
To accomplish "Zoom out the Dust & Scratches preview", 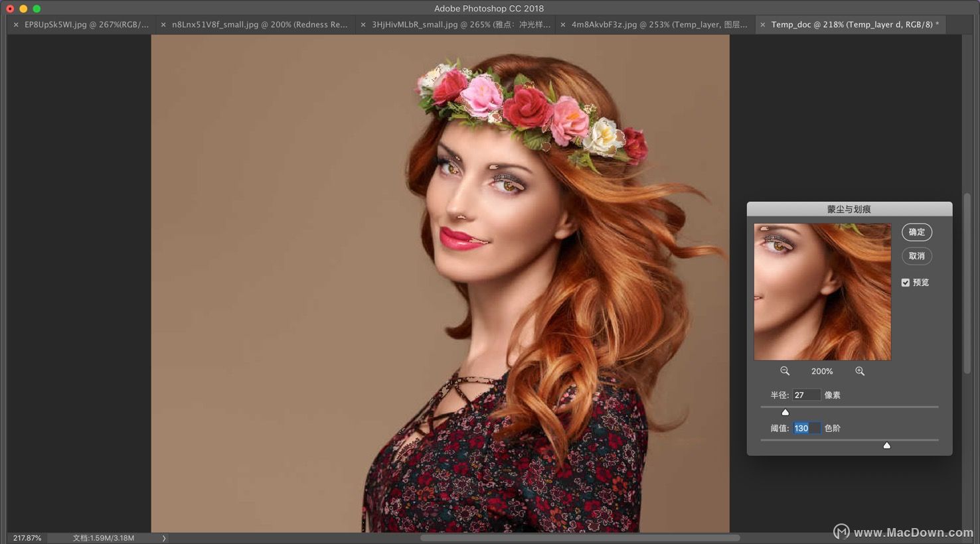I will [785, 372].
